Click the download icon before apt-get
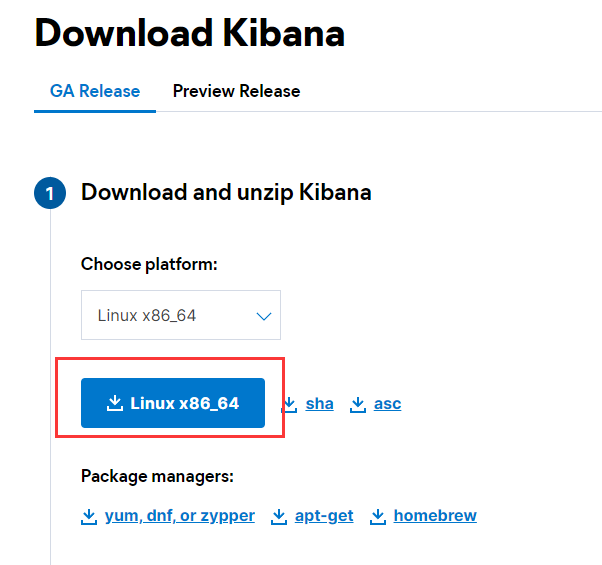Screen dimensions: 602x565 click(x=279, y=516)
